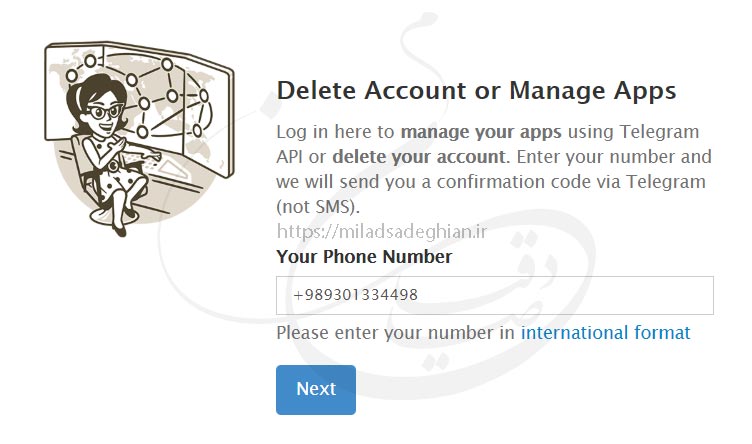The width and height of the screenshot is (752, 444).
Task: Click the Delete Account or Manage Apps heading
Action: pyautogui.click(x=476, y=91)
